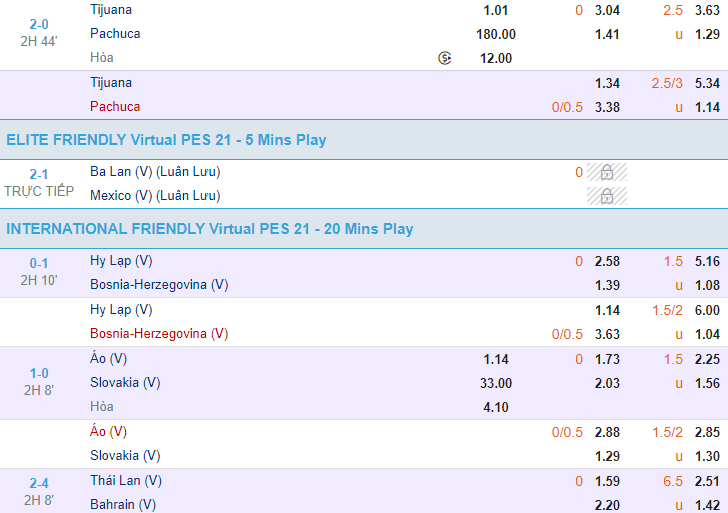Screen dimensions: 728x513
Task: Select Bosnia-Herzegovina handicap 0/0.5 odds 3.63
Action: click(607, 334)
